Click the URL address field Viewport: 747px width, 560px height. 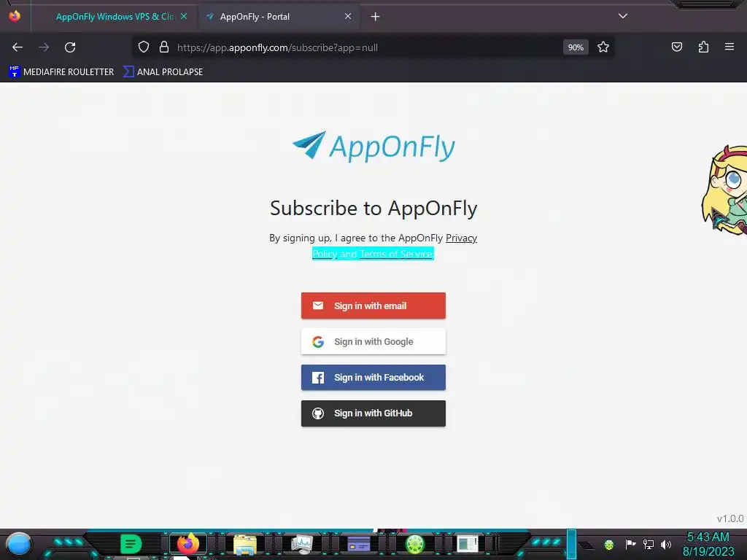pyautogui.click(x=367, y=47)
